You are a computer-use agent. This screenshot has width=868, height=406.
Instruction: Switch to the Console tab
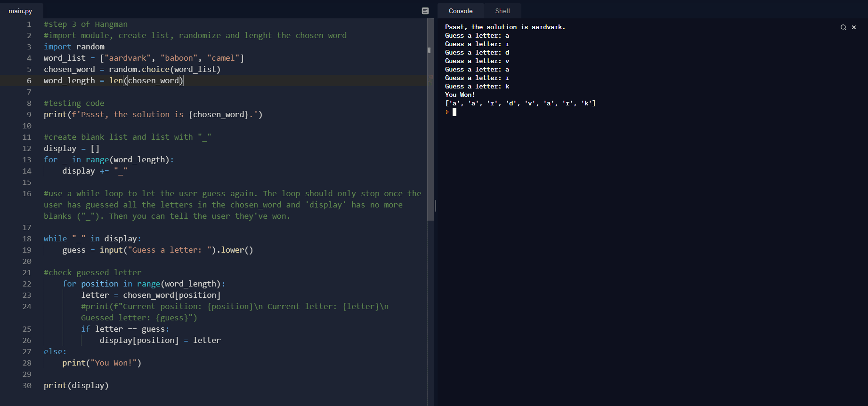pos(460,11)
